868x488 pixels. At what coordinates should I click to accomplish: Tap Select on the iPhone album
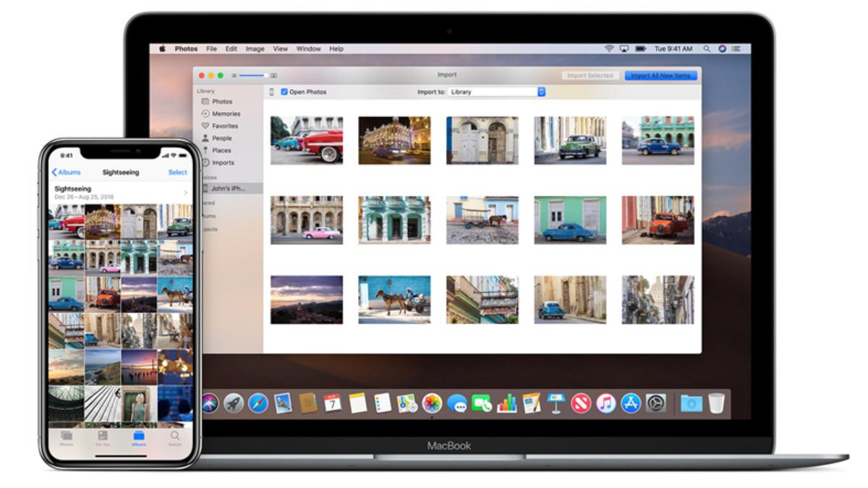[x=177, y=172]
